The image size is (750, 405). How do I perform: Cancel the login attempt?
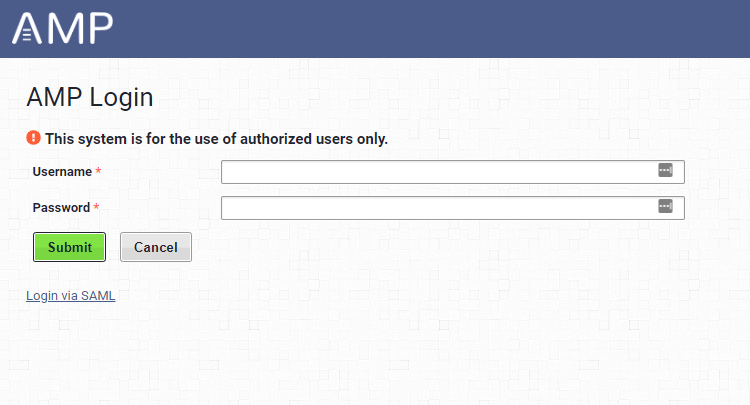156,247
